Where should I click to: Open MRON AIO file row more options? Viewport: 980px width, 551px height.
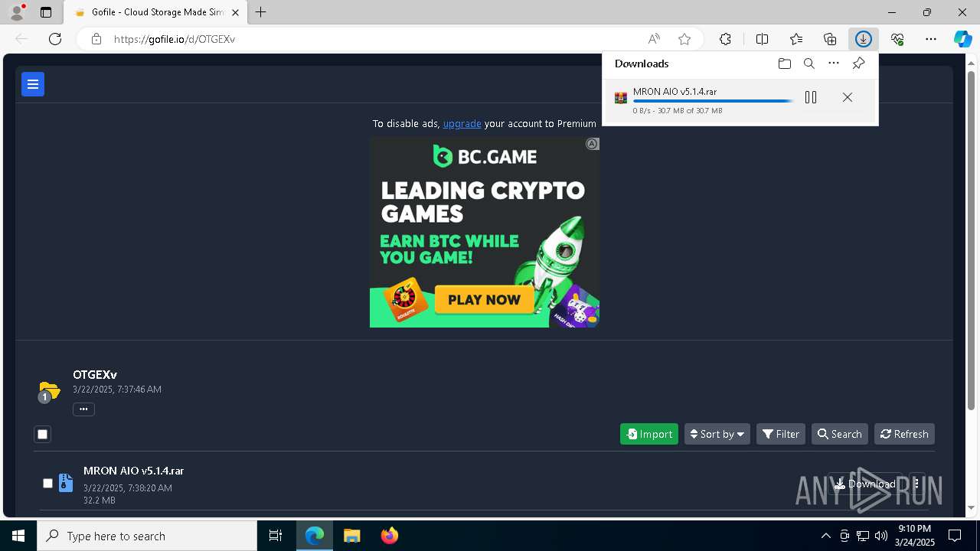pos(916,484)
